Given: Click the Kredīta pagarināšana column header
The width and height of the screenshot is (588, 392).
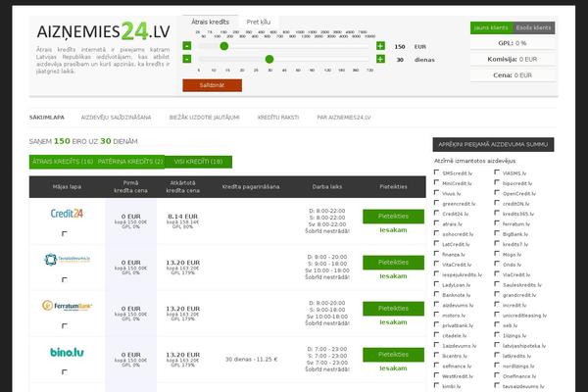Looking at the screenshot, I should click(251, 187).
